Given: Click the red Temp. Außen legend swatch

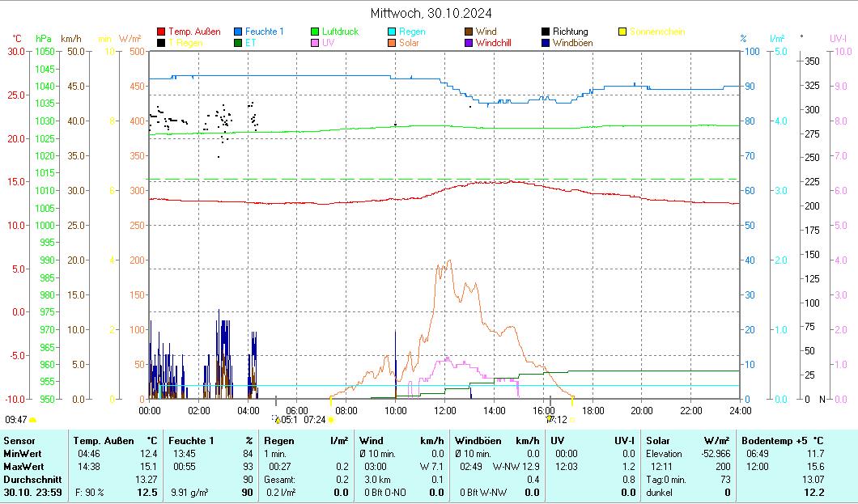Looking at the screenshot, I should pos(162,32).
